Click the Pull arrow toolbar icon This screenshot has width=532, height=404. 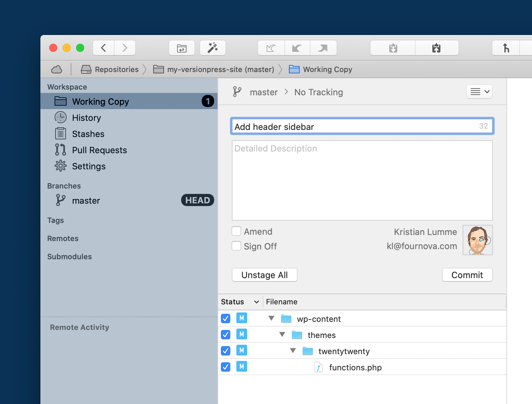(x=297, y=48)
